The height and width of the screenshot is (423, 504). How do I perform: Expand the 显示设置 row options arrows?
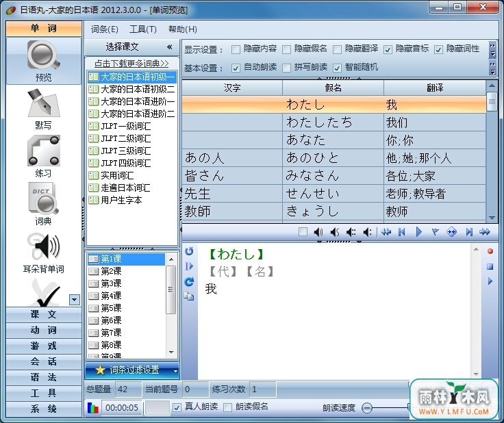[x=492, y=49]
